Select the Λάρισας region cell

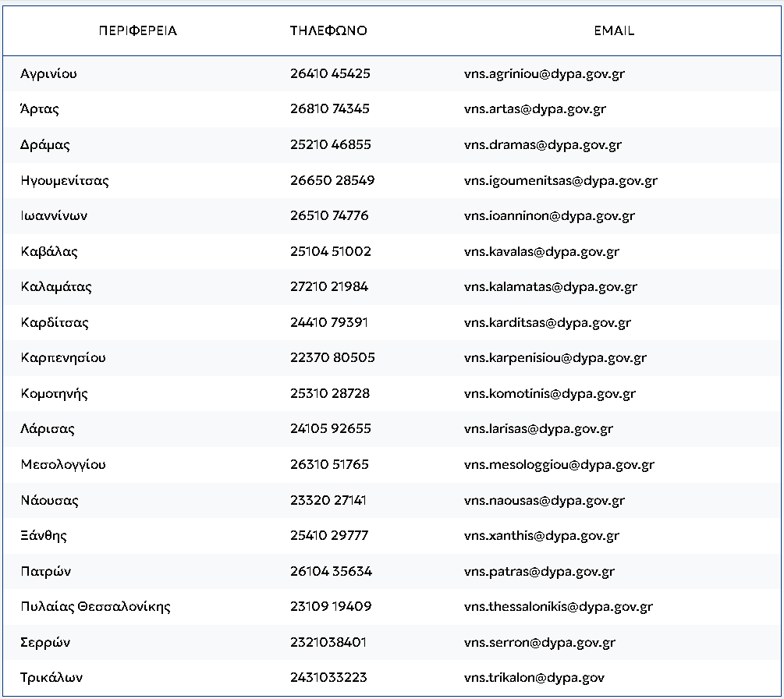[48, 429]
